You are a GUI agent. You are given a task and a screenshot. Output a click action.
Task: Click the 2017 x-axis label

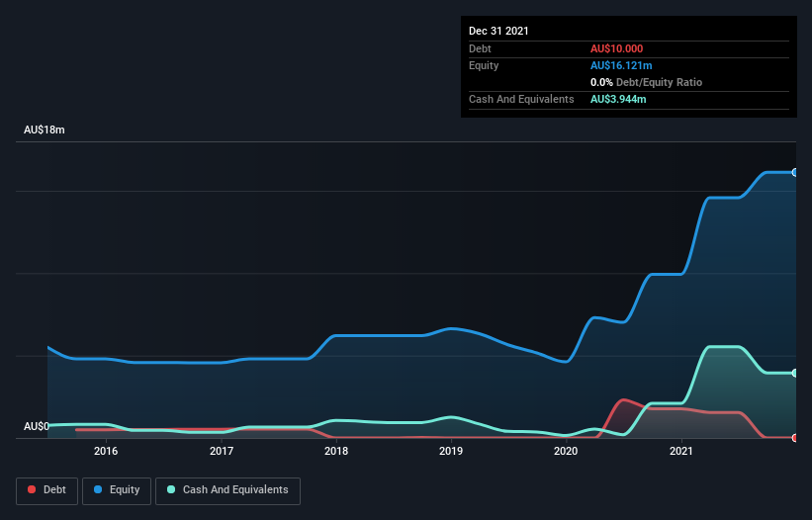pos(222,451)
